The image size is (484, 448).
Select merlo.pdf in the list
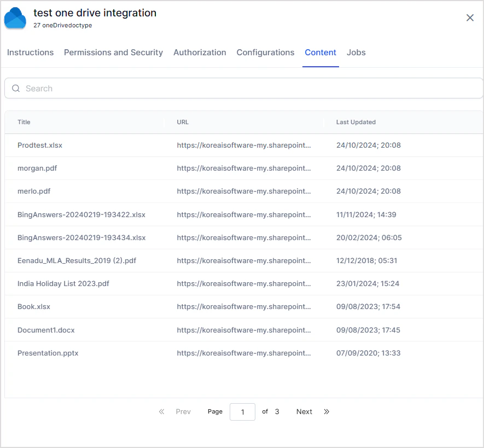34,191
